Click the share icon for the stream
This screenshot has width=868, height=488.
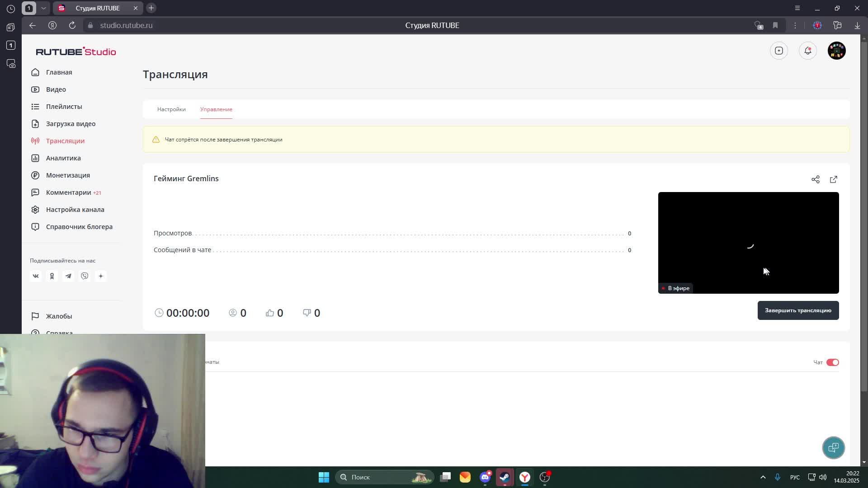coord(815,179)
